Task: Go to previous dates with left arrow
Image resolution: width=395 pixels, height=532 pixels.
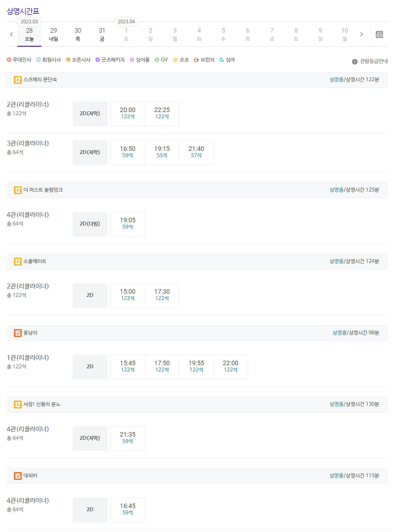Action: [x=11, y=34]
